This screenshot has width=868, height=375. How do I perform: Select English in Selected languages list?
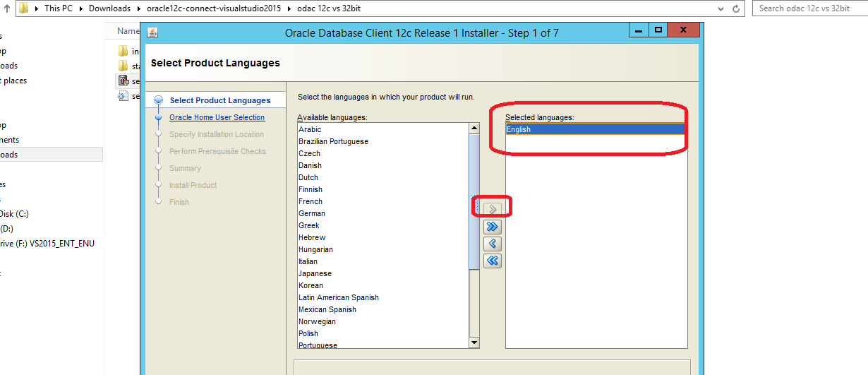click(x=519, y=129)
